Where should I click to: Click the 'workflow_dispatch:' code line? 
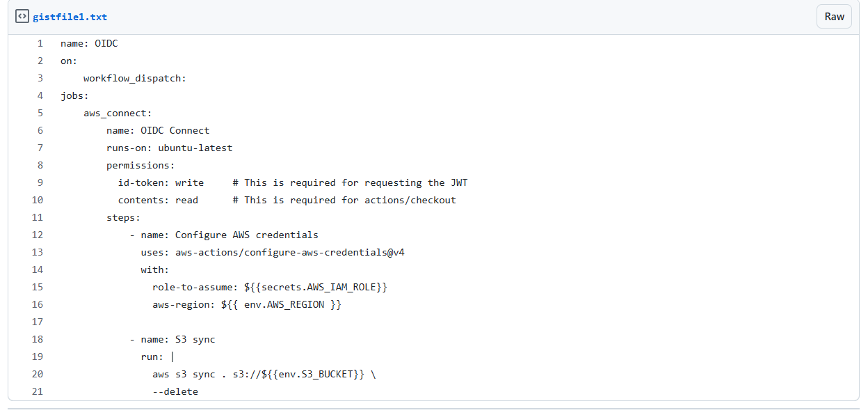(x=134, y=78)
